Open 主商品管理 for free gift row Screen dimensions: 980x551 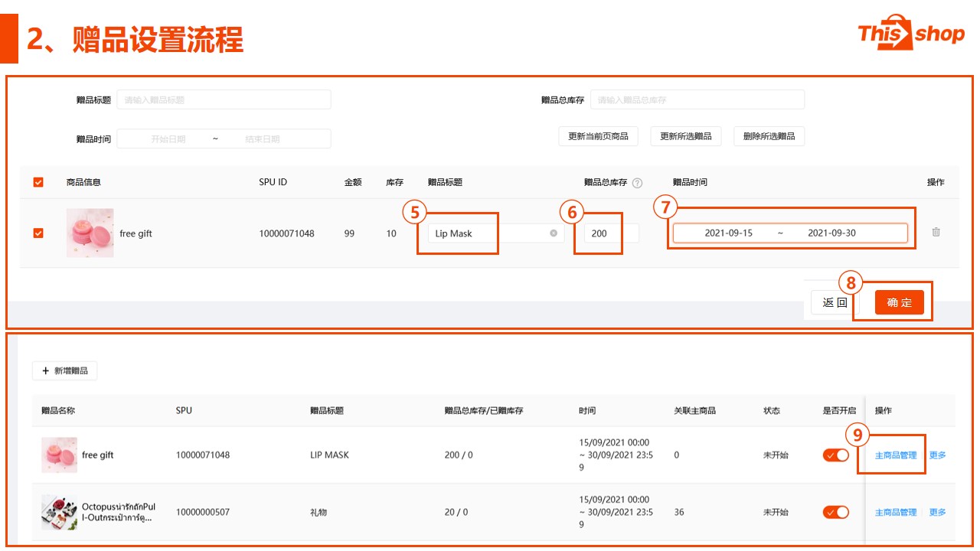pos(896,455)
